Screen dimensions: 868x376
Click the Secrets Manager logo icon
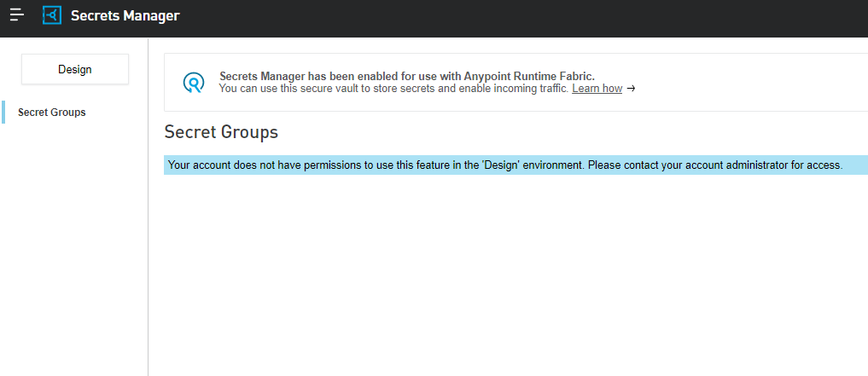pyautogui.click(x=52, y=15)
